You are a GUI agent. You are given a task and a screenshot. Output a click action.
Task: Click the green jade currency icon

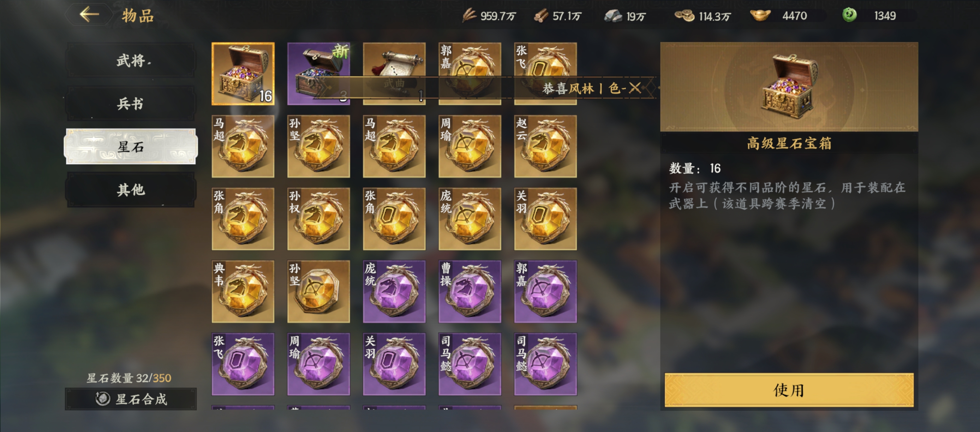(849, 15)
